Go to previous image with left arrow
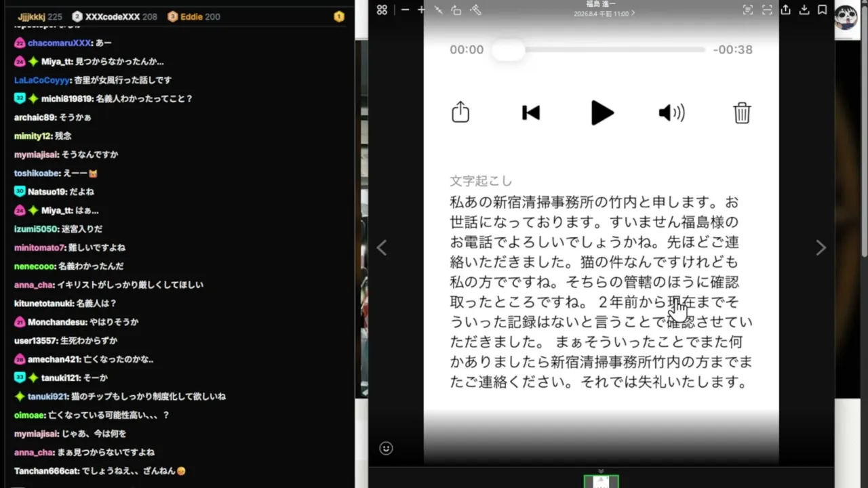This screenshot has height=488, width=868. [x=382, y=248]
